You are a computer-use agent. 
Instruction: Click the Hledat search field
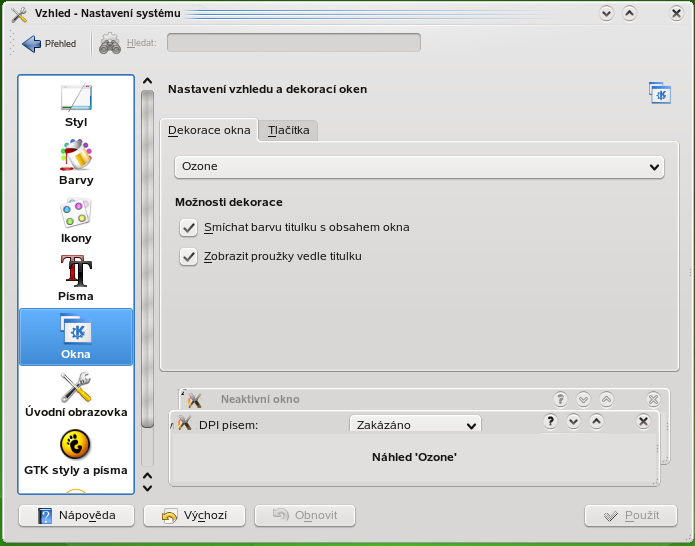pyautogui.click(x=294, y=43)
